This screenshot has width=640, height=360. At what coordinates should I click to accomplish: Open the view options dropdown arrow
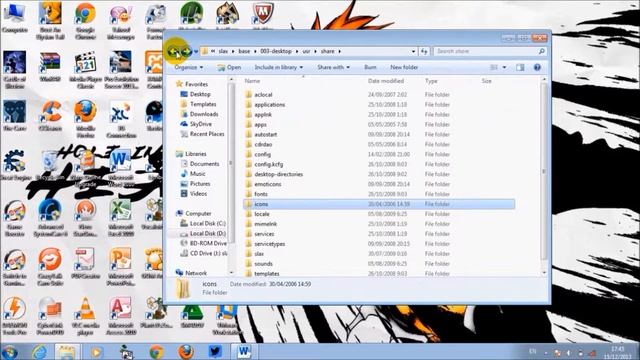click(x=504, y=67)
